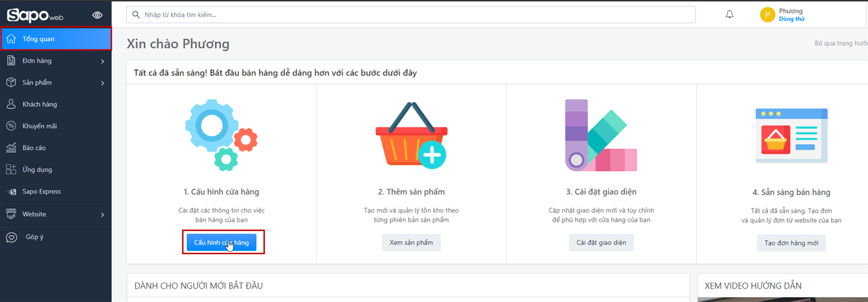Click the Cấu hình cửa hàng button
Screen dimensions: 868x302
coord(221,242)
